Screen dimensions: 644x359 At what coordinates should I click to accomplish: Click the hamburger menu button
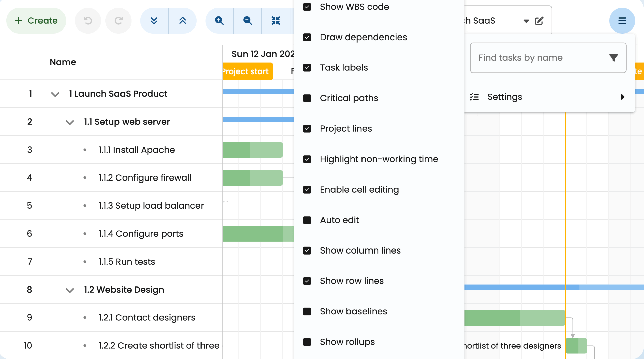pos(622,21)
